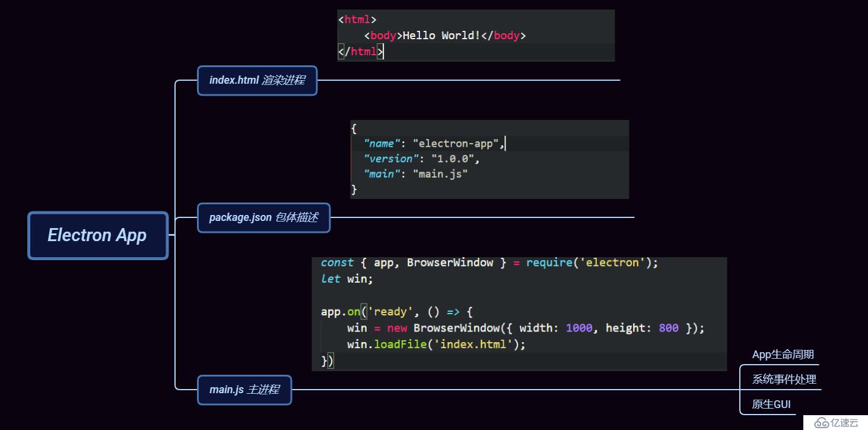The height and width of the screenshot is (430, 868).
Task: Open the Hello World HTML code snippet
Action: pyautogui.click(x=476, y=36)
